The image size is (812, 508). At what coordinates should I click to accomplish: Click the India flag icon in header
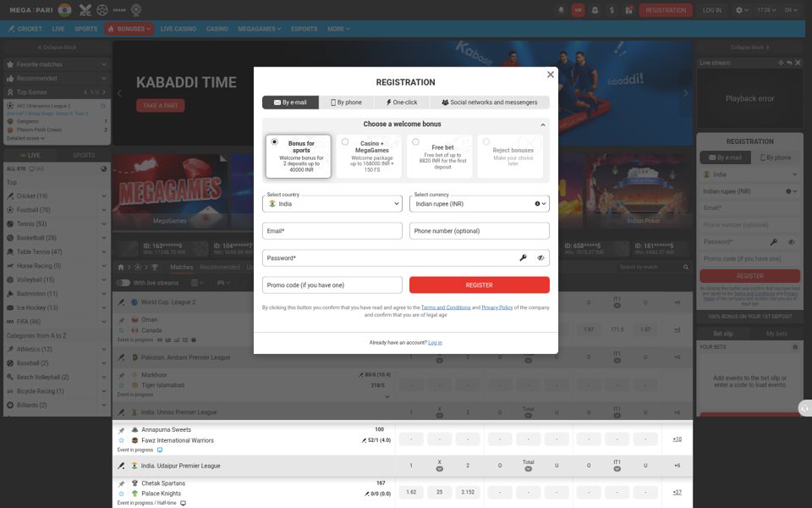click(x=65, y=10)
